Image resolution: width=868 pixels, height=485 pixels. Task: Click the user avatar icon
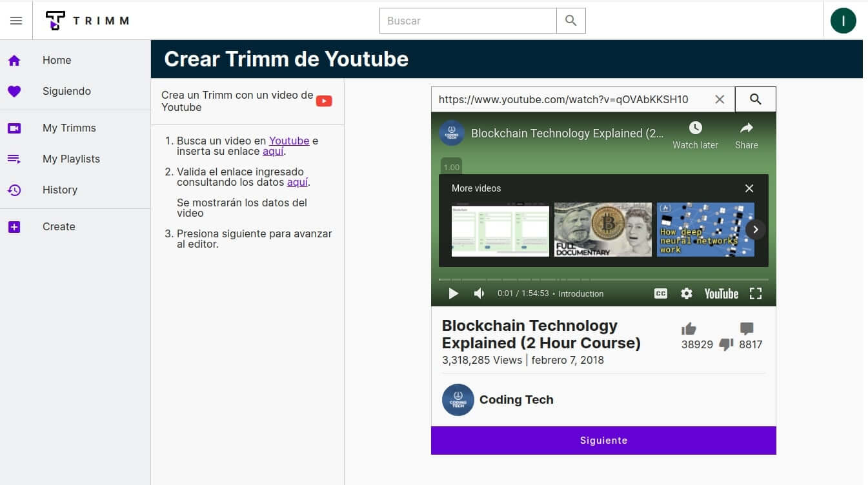[843, 21]
